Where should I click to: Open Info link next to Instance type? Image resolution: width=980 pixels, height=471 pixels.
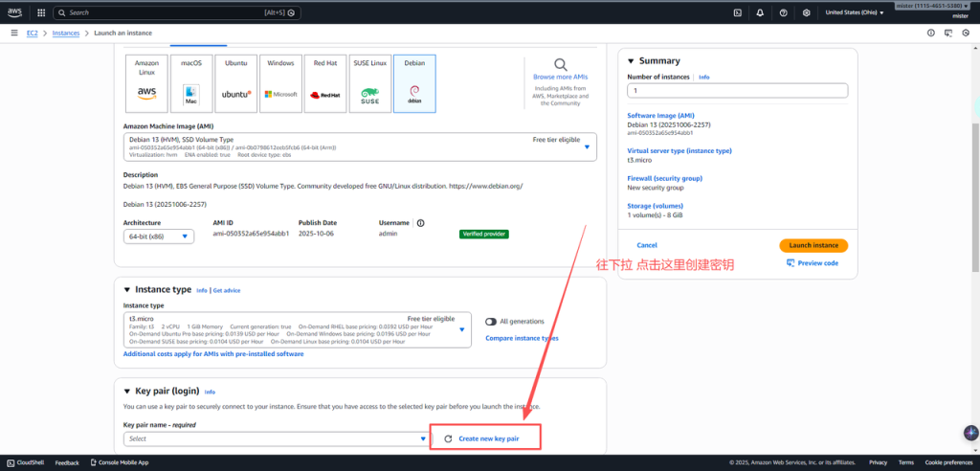coord(201,291)
